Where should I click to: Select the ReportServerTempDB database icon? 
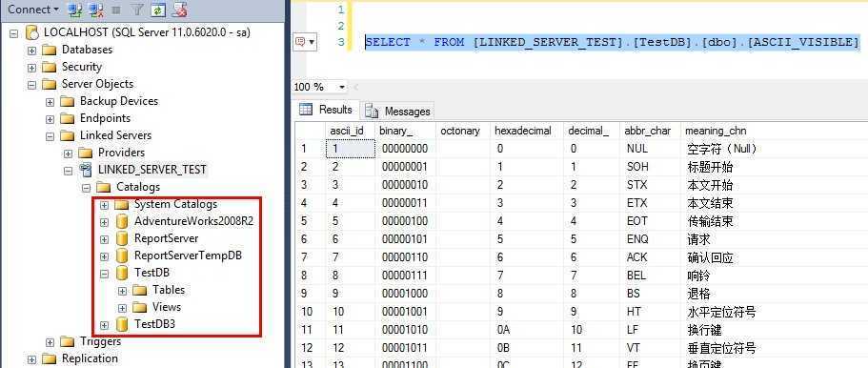122,256
